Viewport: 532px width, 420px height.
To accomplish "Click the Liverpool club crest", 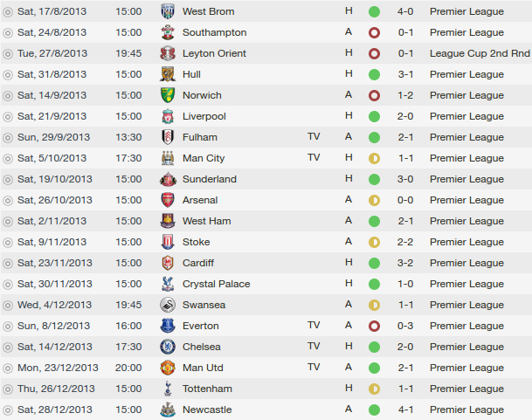I will click(x=168, y=116).
